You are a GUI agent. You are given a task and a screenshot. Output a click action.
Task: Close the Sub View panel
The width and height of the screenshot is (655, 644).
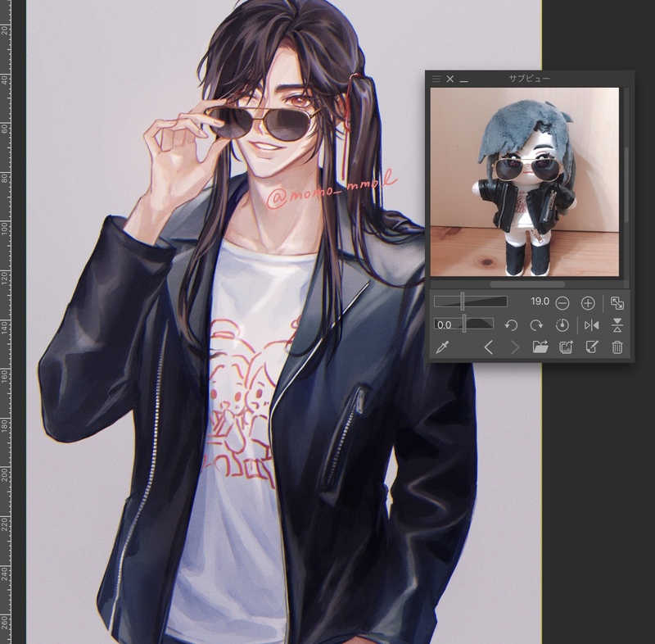(x=449, y=79)
